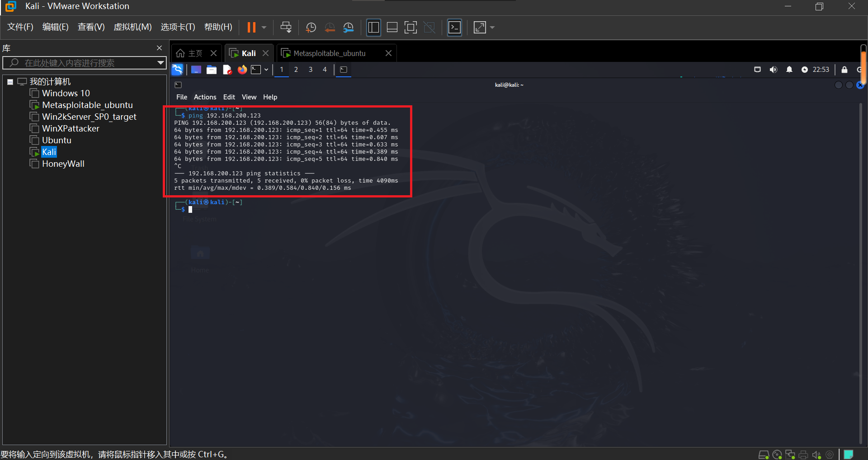Switch to Kali workspace 2

click(296, 70)
